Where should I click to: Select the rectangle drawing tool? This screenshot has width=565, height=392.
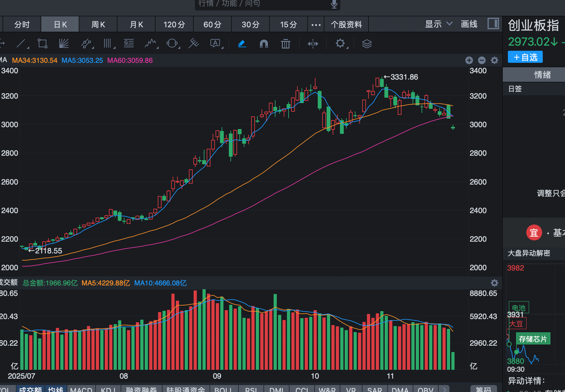coord(42,43)
